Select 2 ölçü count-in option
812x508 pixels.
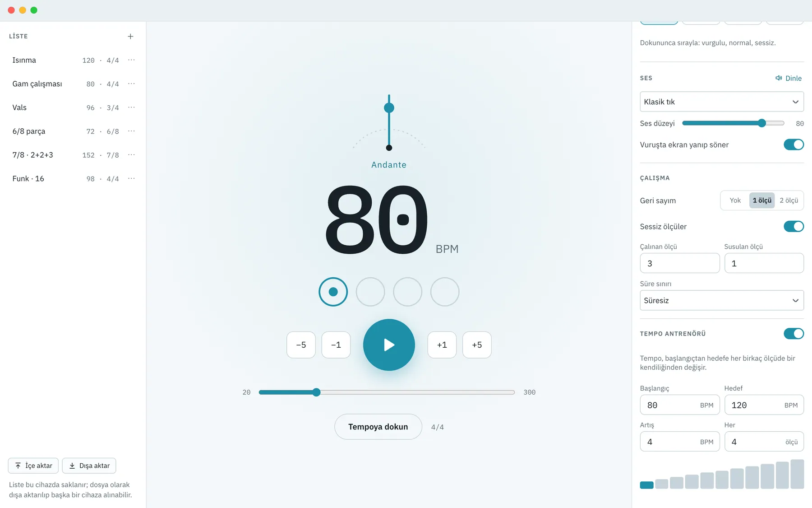(x=789, y=200)
